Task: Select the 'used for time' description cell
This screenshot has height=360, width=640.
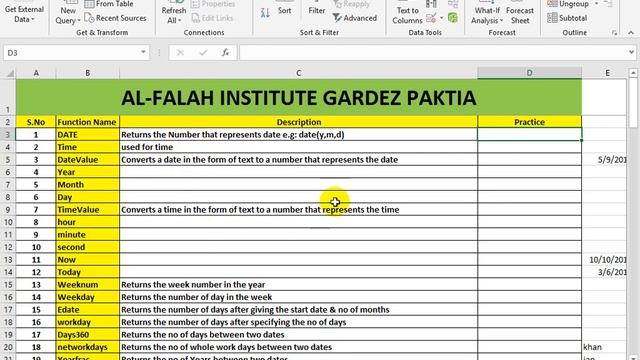Action: click(298, 147)
